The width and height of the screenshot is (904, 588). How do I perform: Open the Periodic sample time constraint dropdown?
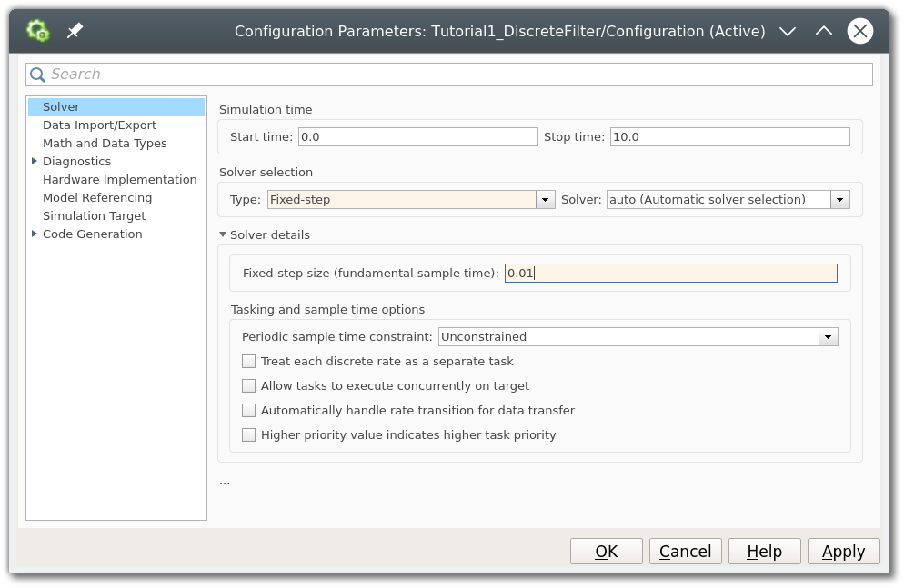[x=828, y=336]
